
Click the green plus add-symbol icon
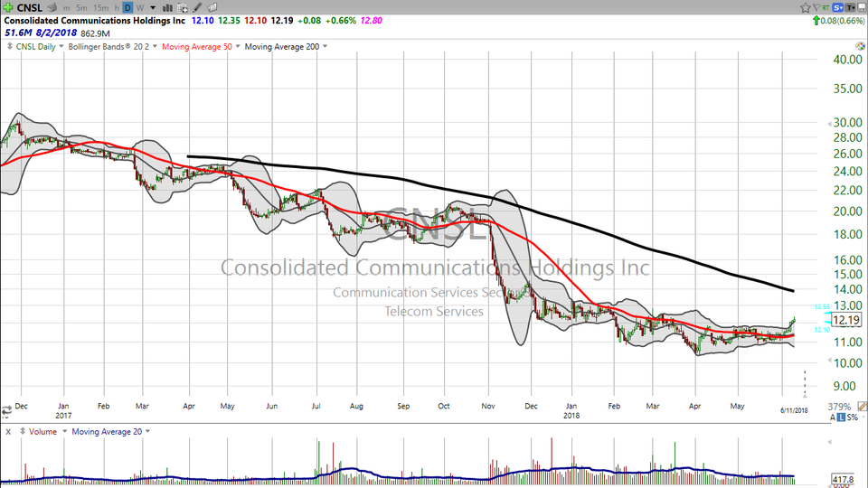click(8, 7)
